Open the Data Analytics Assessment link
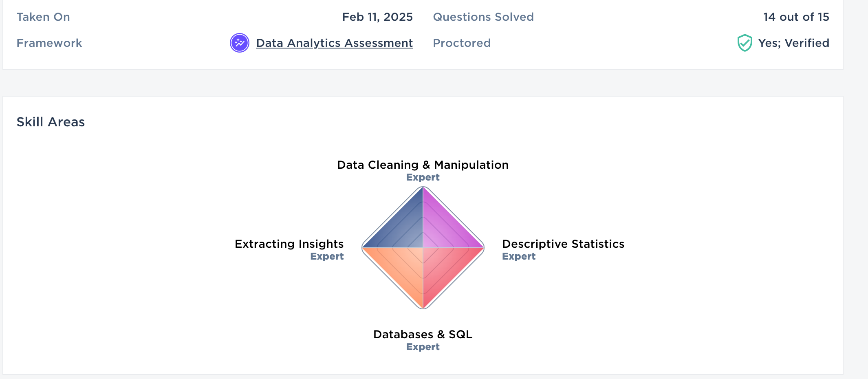This screenshot has width=868, height=379. (334, 43)
